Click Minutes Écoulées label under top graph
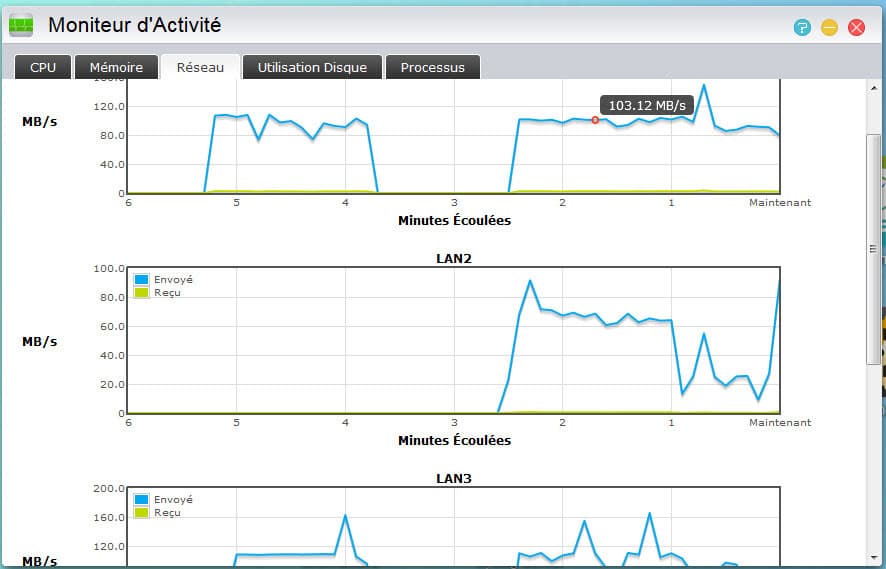Screen dimensions: 886x569 (454, 220)
